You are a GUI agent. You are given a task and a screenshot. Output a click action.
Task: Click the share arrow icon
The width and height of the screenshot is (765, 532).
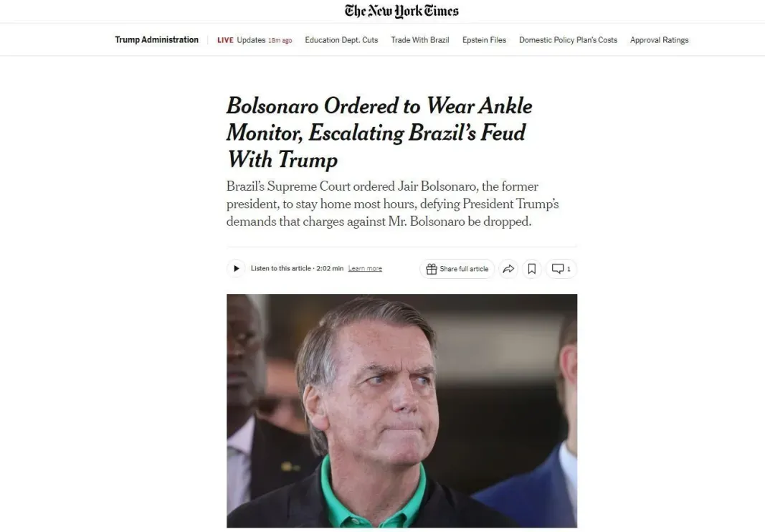pyautogui.click(x=509, y=268)
